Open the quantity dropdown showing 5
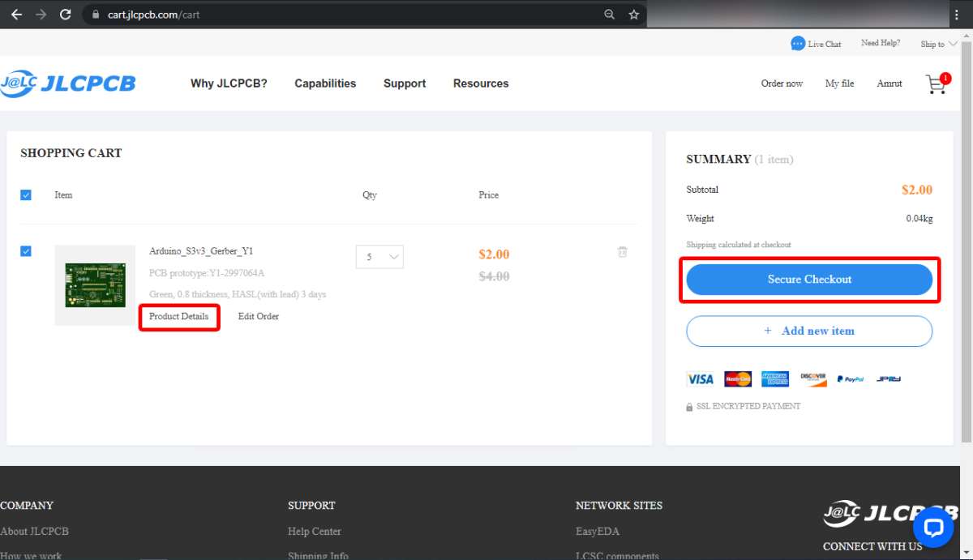 379,257
